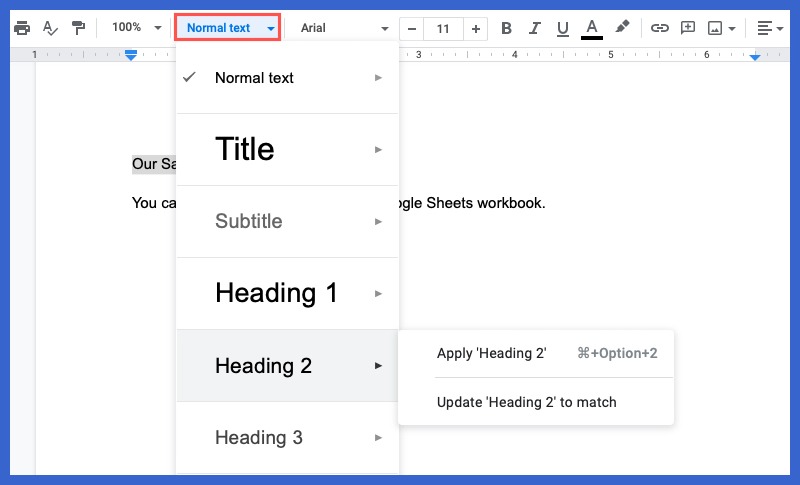800x485 pixels.
Task: Expand the Title submenu arrow
Action: coord(378,149)
